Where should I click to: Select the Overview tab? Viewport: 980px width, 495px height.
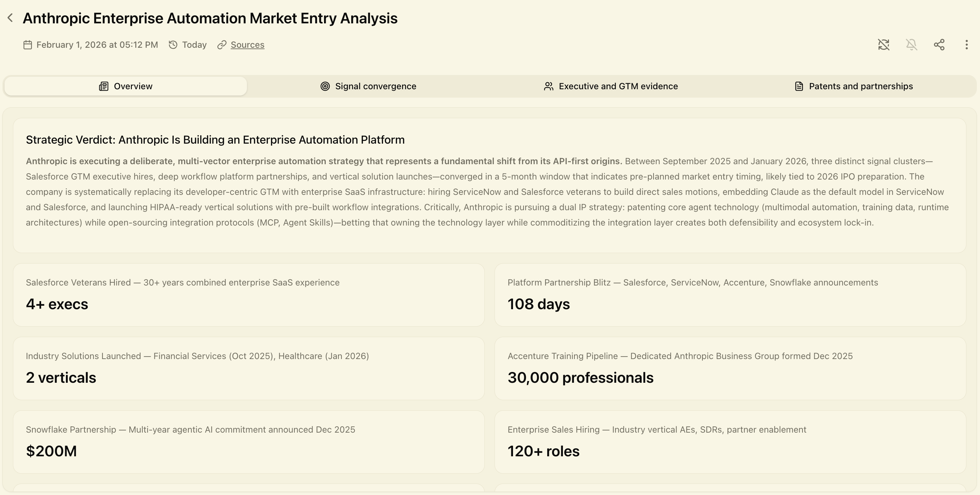(x=126, y=86)
